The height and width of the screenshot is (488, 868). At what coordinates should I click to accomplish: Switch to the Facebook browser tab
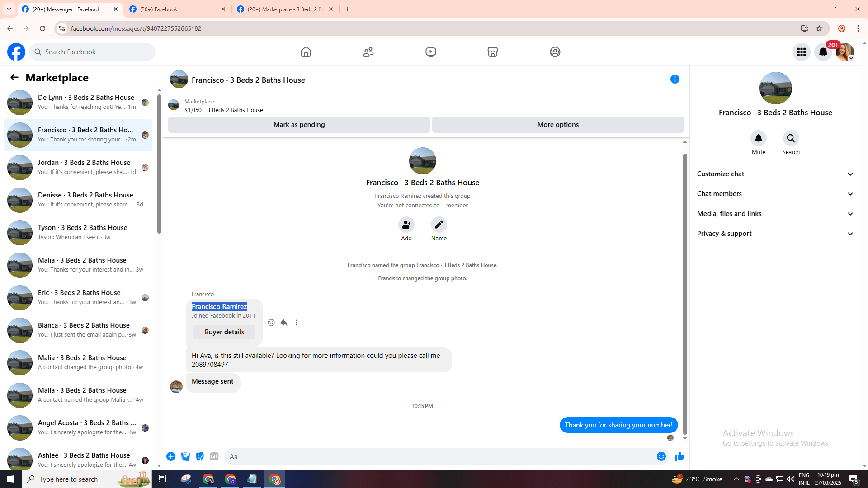point(178,9)
